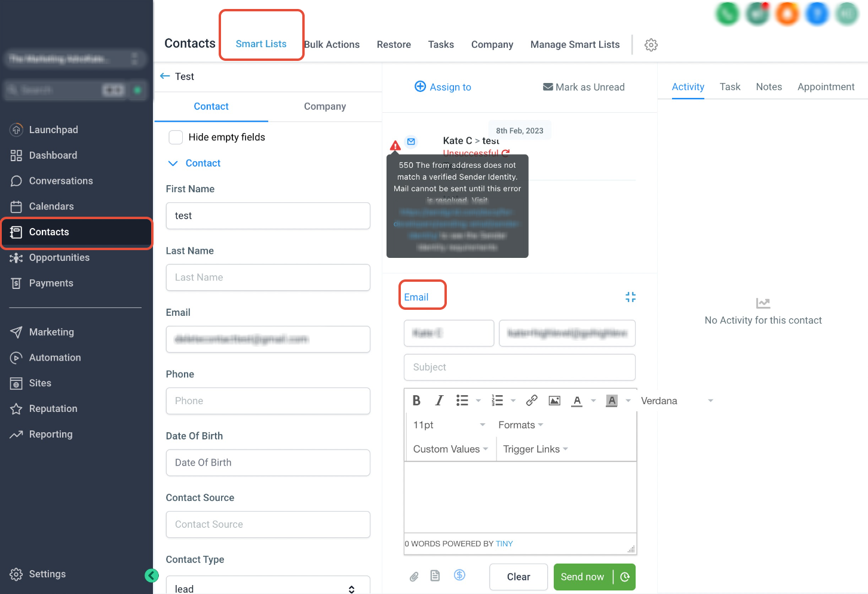Collapse the email composer with the shrink icon
Viewport: 868px width, 594px height.
(630, 297)
